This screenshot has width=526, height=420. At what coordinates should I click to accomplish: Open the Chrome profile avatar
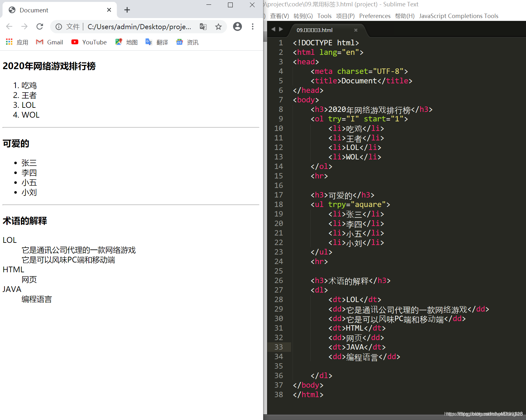237,26
